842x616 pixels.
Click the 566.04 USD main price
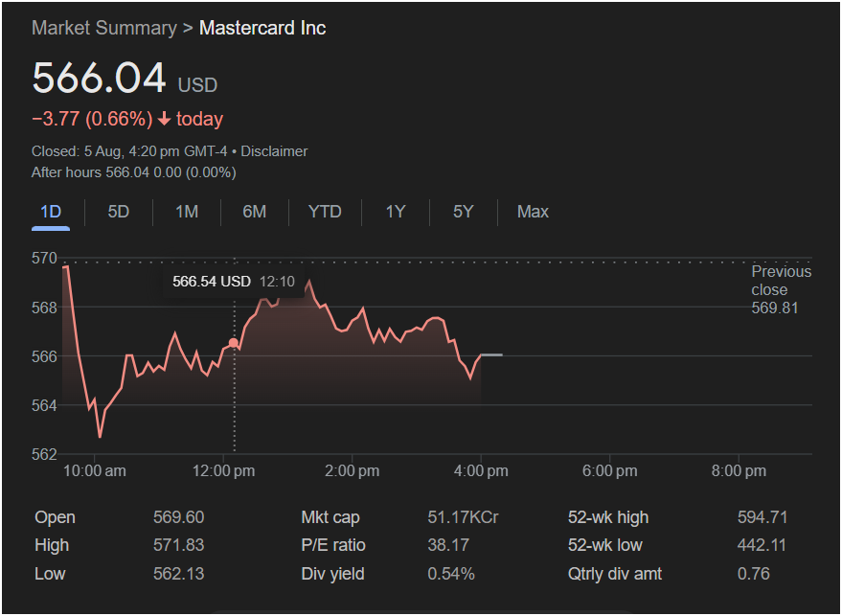pos(125,79)
